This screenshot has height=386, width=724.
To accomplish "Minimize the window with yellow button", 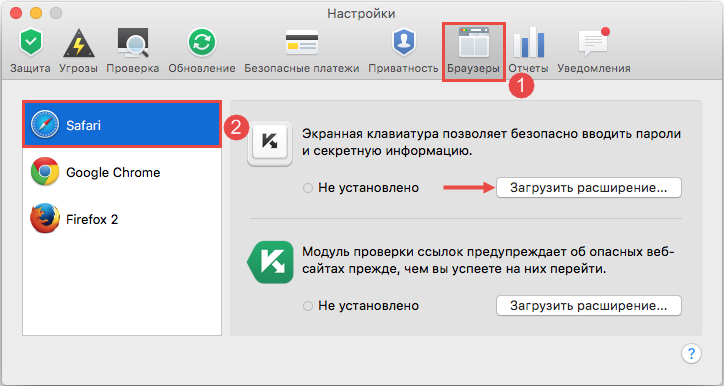I will [x=36, y=13].
